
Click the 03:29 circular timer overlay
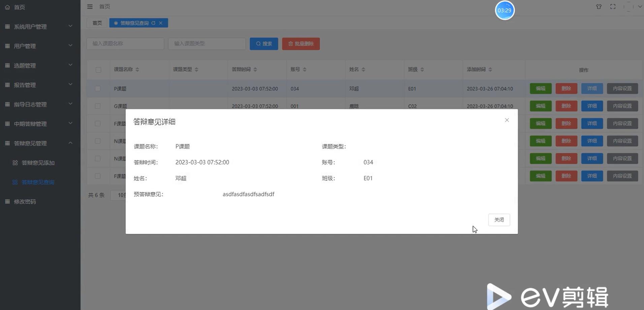504,10
